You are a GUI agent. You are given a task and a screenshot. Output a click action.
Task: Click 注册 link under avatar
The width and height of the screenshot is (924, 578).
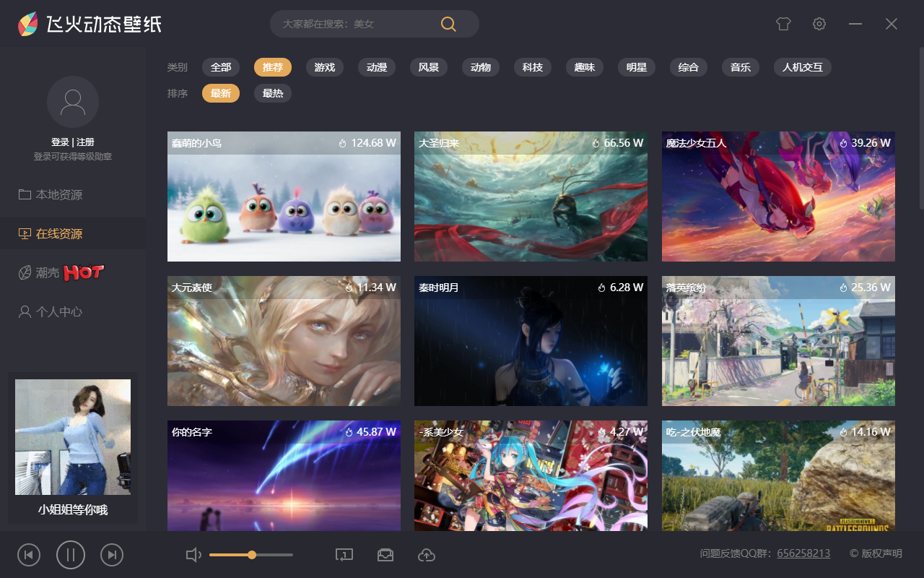point(85,142)
